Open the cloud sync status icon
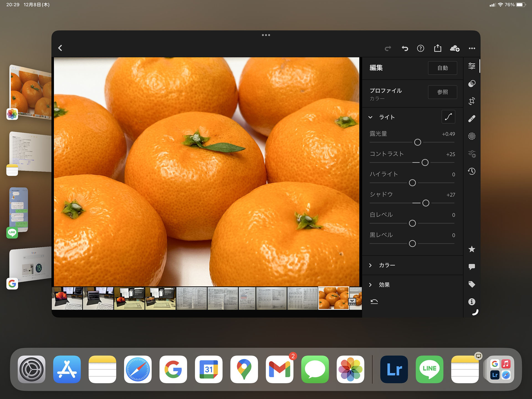This screenshot has width=532, height=399. (x=454, y=49)
